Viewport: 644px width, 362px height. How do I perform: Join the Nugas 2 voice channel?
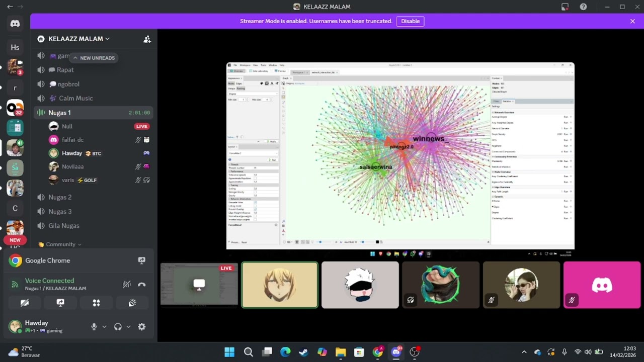click(94, 197)
